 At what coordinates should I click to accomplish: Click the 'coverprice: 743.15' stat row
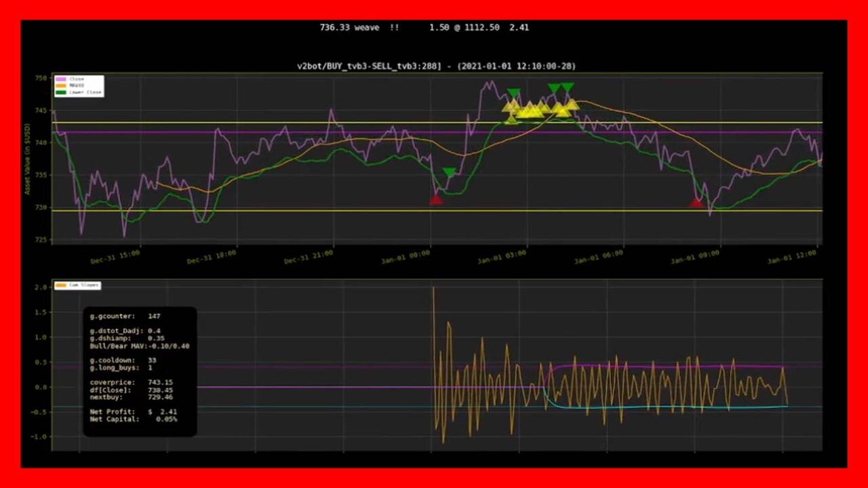coord(132,382)
